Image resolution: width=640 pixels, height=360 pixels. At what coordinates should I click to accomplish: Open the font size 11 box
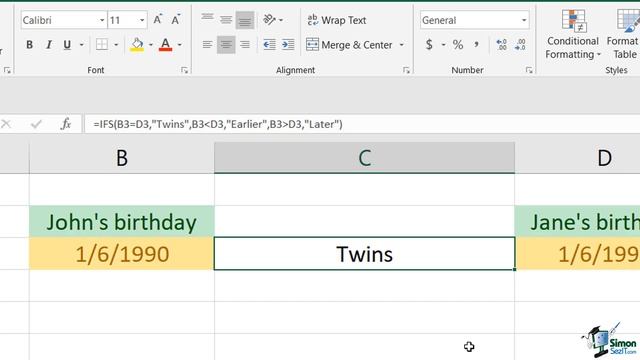click(127, 20)
